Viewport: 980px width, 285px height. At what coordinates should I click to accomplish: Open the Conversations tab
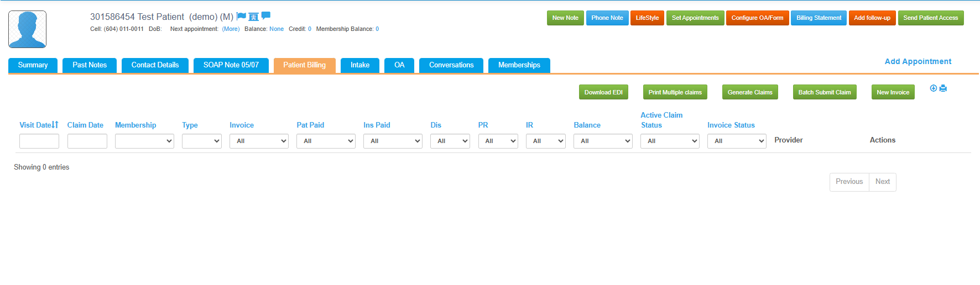[x=451, y=65]
